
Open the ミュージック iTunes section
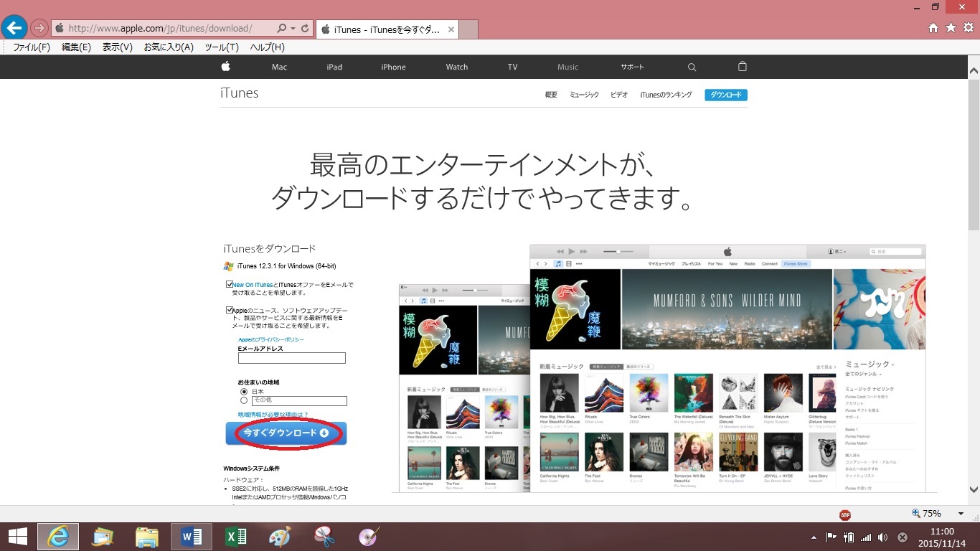(x=584, y=95)
